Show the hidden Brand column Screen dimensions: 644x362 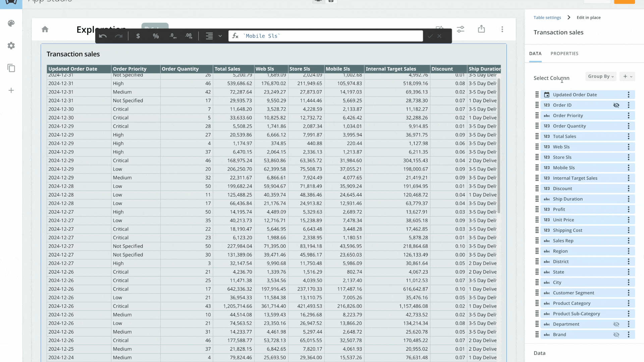(x=616, y=335)
